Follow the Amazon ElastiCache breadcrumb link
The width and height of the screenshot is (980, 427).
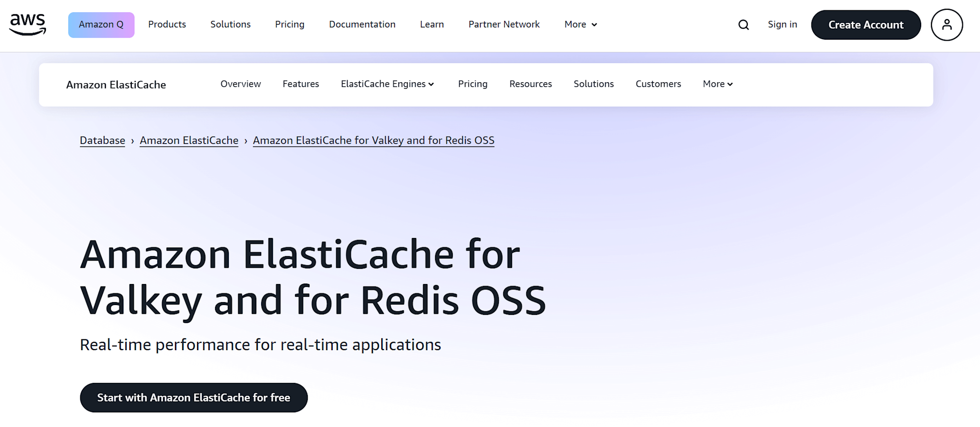[x=189, y=141]
